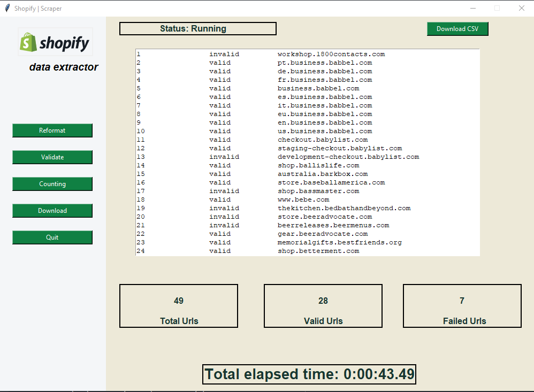Click the sidebar Download button
Viewport: 534px width, 392px height.
tap(52, 211)
